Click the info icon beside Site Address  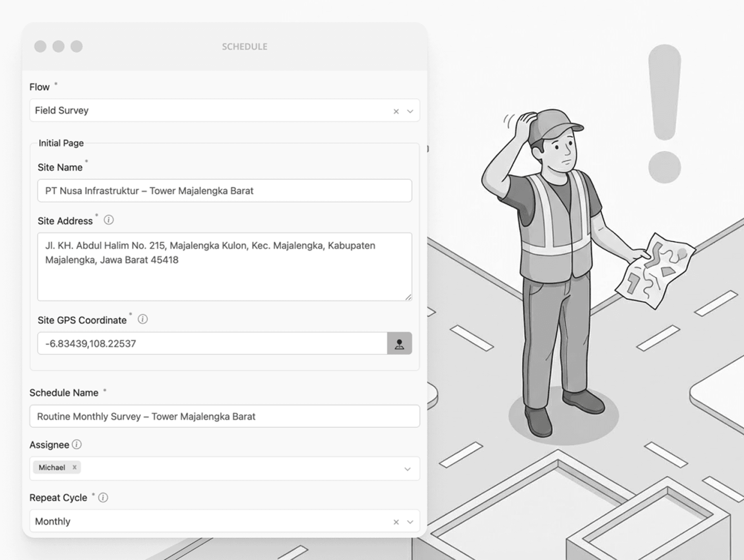109,220
